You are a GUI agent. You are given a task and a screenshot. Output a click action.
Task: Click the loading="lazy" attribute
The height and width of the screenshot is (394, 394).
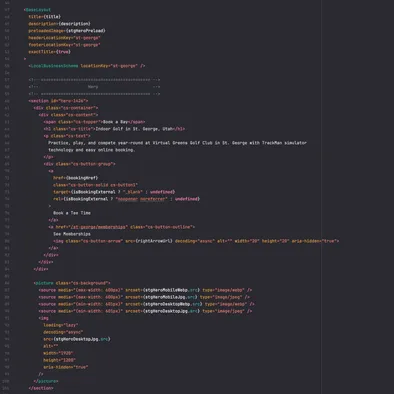61,325
